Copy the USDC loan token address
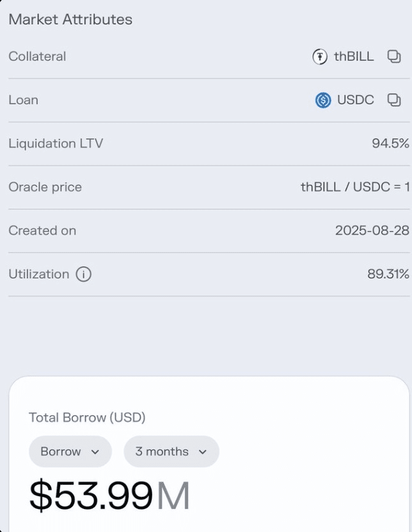The width and height of the screenshot is (412, 532). point(394,100)
